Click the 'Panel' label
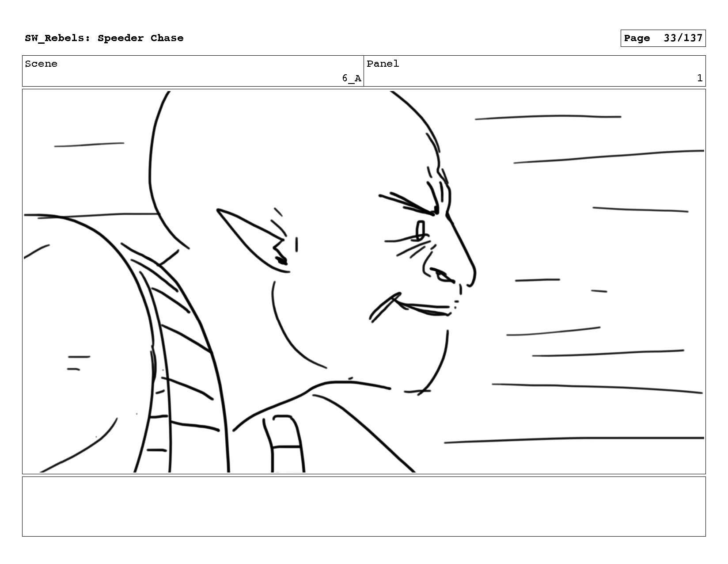Screen dimensions: 728x564 383,64
